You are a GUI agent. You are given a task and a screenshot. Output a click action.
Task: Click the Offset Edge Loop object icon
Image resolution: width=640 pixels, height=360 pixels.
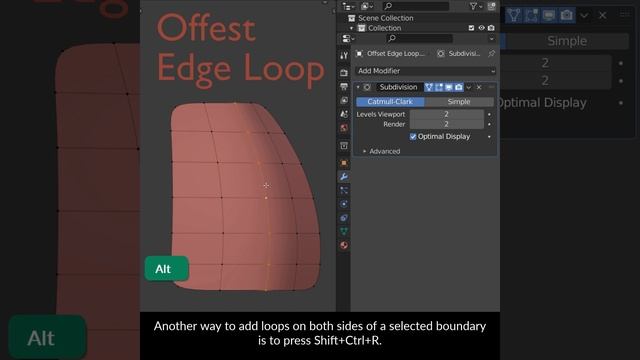pyautogui.click(x=359, y=53)
